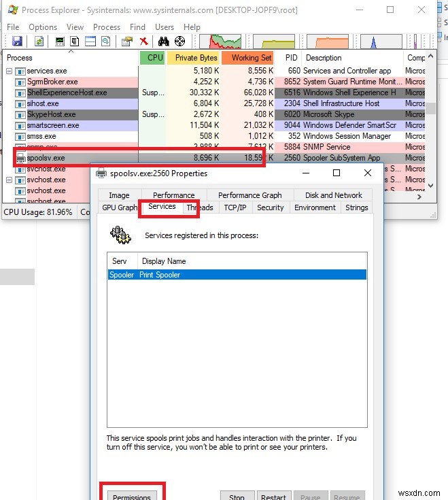
Task: Sort by the CPU column header
Action: tap(153, 58)
